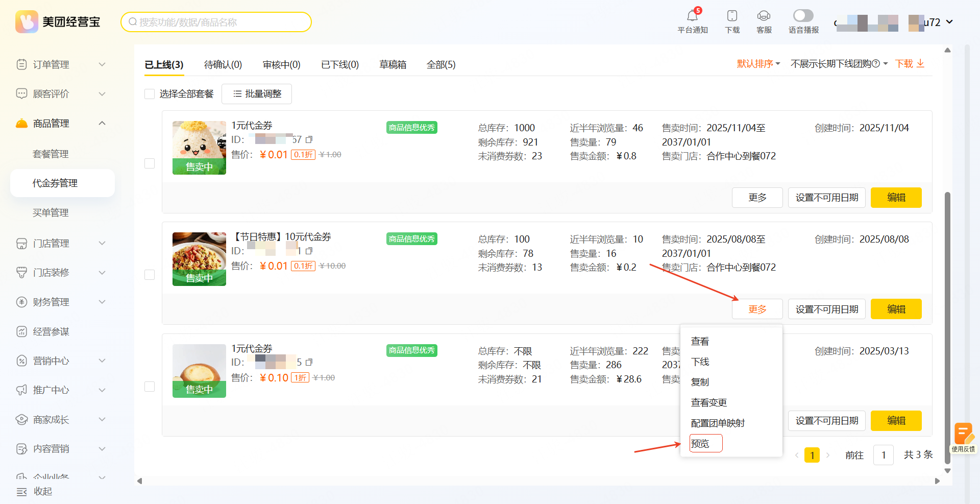Viewport: 980px width, 504px height.
Task: Edit the ¥0.10 voucher at bottom
Action: (896, 421)
